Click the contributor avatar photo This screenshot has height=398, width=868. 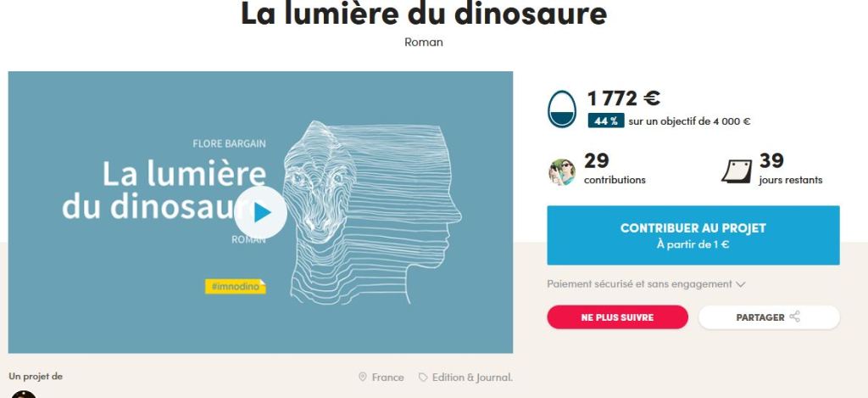tap(562, 171)
